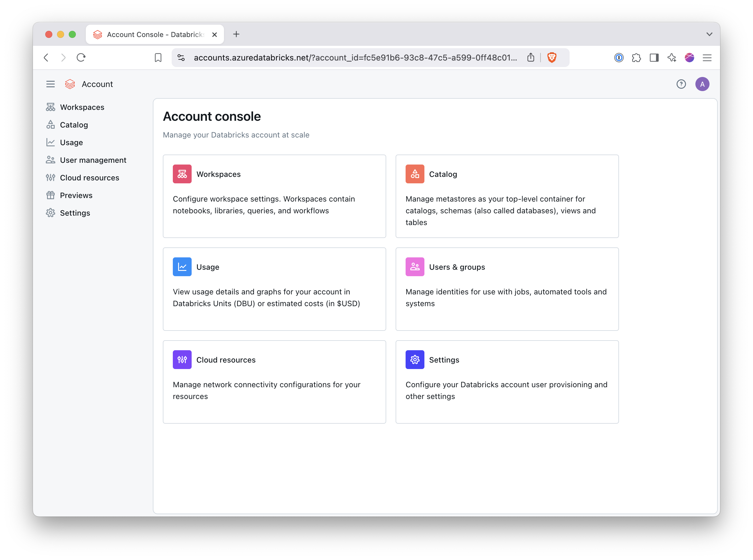Screen dimensions: 753x560
Task: Open the help question mark icon
Action: [681, 84]
